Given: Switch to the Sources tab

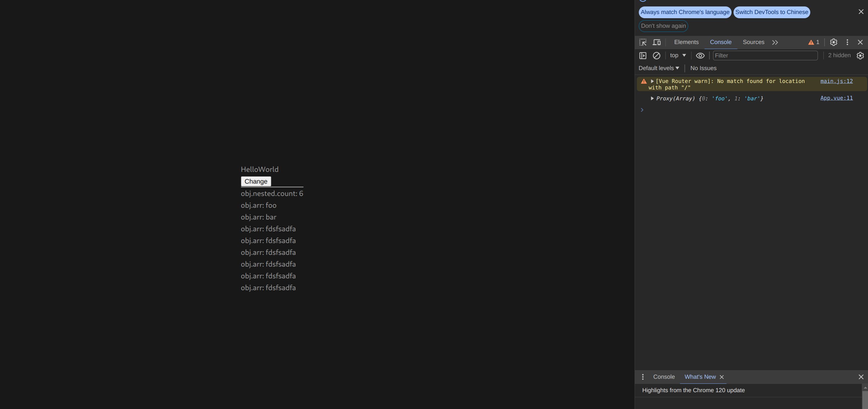Looking at the screenshot, I should click(753, 42).
